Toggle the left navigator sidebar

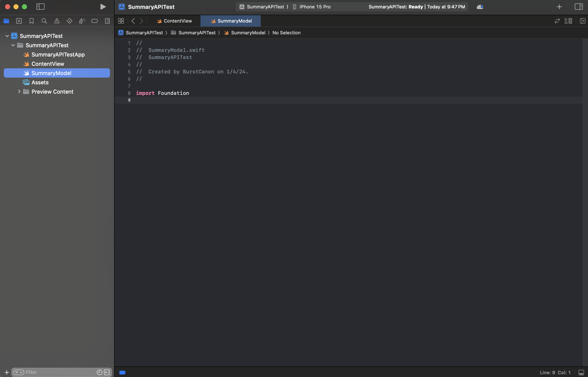(x=40, y=7)
